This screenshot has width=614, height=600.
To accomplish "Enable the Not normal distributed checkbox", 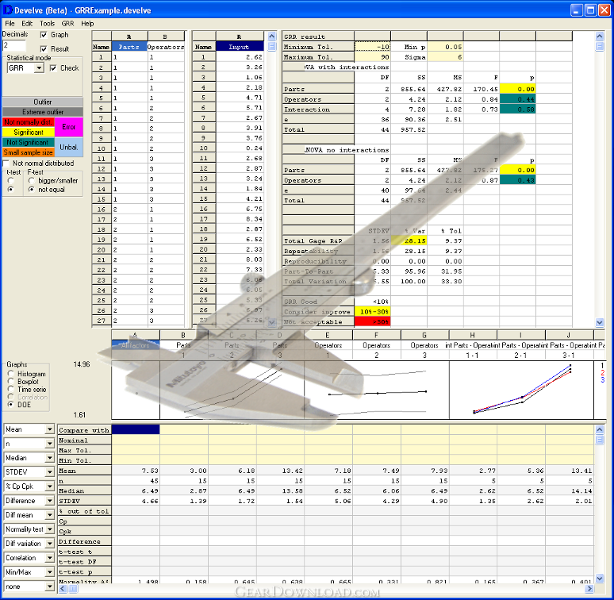I will coord(6,163).
